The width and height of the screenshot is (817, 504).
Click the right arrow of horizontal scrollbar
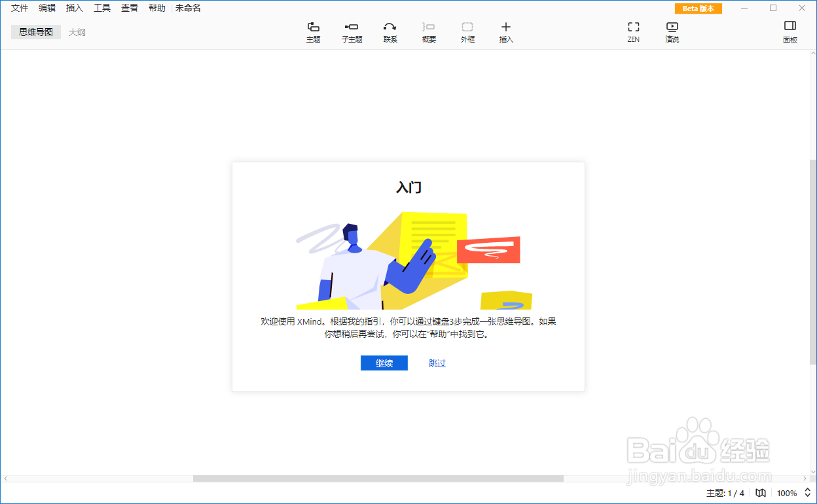pos(805,478)
